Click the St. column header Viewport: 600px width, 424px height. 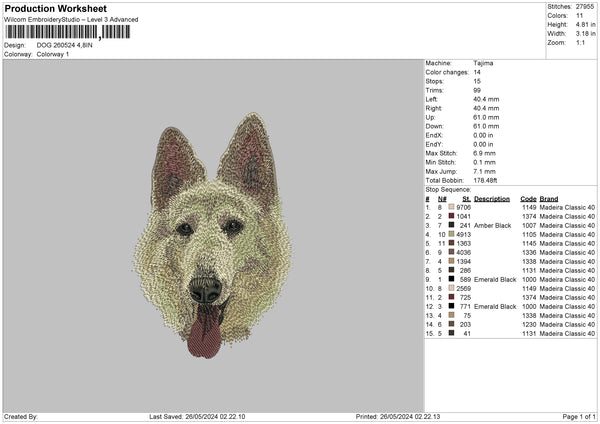pos(466,198)
